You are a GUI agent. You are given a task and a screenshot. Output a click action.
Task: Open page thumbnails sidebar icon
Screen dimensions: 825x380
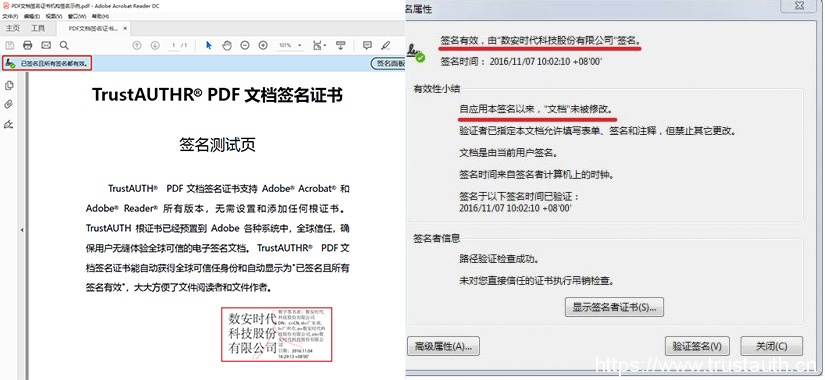pyautogui.click(x=9, y=85)
